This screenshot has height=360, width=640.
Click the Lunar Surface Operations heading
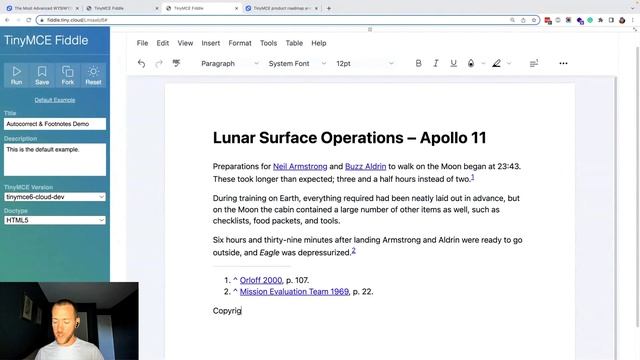[x=349, y=138]
